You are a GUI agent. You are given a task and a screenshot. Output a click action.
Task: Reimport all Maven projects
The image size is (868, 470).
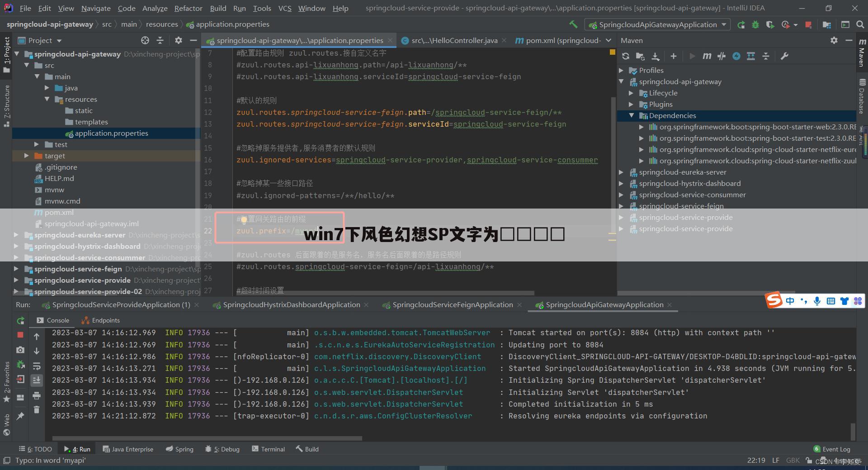click(626, 56)
